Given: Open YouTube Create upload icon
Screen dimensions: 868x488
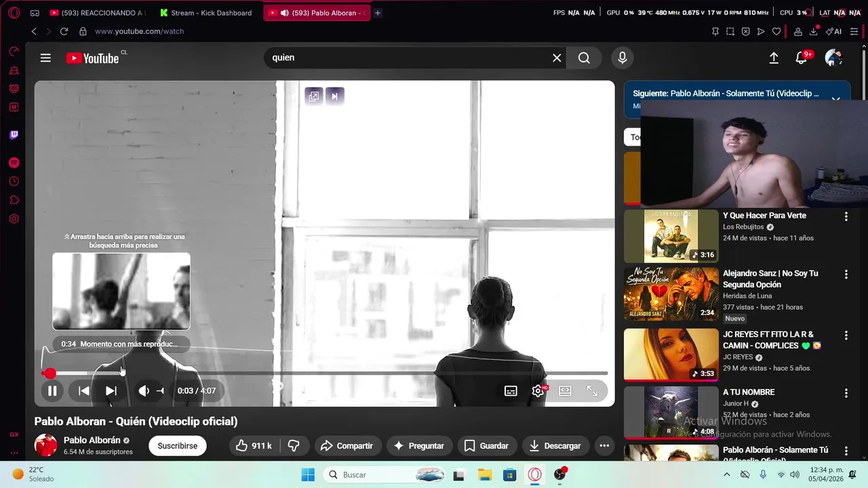Looking at the screenshot, I should pos(774,58).
